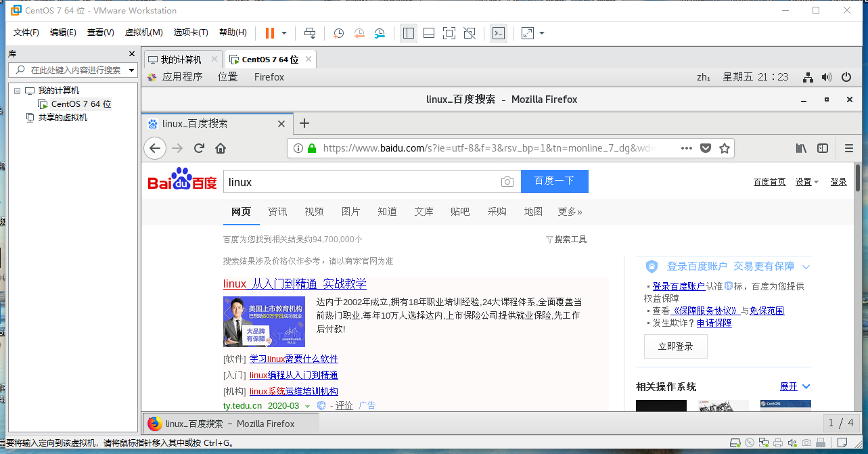Send Ctrl+Alt+Del to the virtual machine
868x454 pixels.
click(x=310, y=33)
